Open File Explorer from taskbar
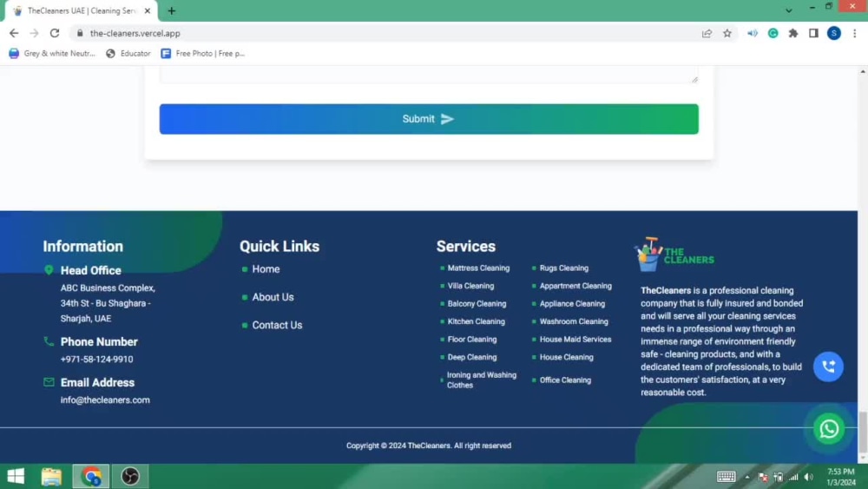This screenshot has width=868, height=489. point(51,476)
